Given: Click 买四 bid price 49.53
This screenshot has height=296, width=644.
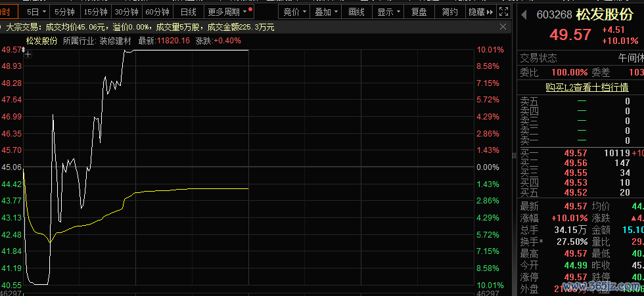Looking at the screenshot, I should pyautogui.click(x=576, y=182).
